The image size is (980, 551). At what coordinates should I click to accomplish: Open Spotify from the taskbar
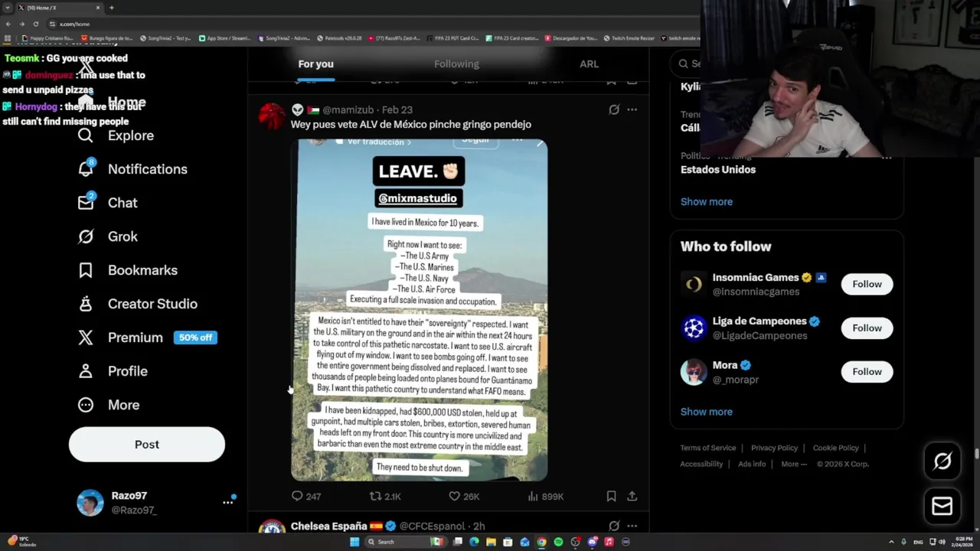tap(558, 542)
